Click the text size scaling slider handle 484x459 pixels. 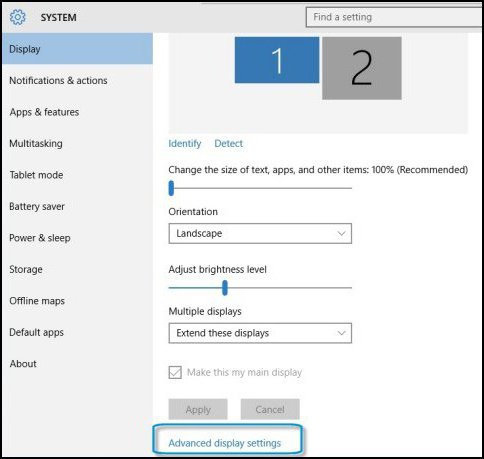point(171,188)
